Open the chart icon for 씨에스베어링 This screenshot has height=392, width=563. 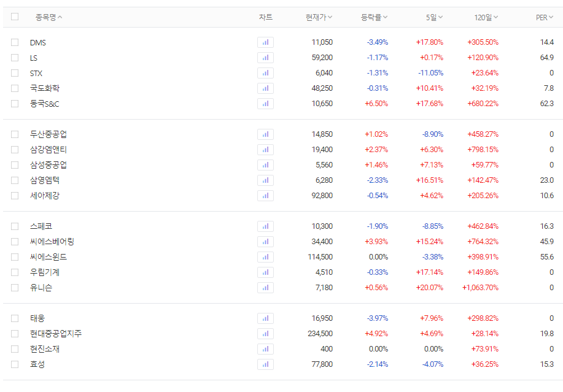click(x=265, y=242)
